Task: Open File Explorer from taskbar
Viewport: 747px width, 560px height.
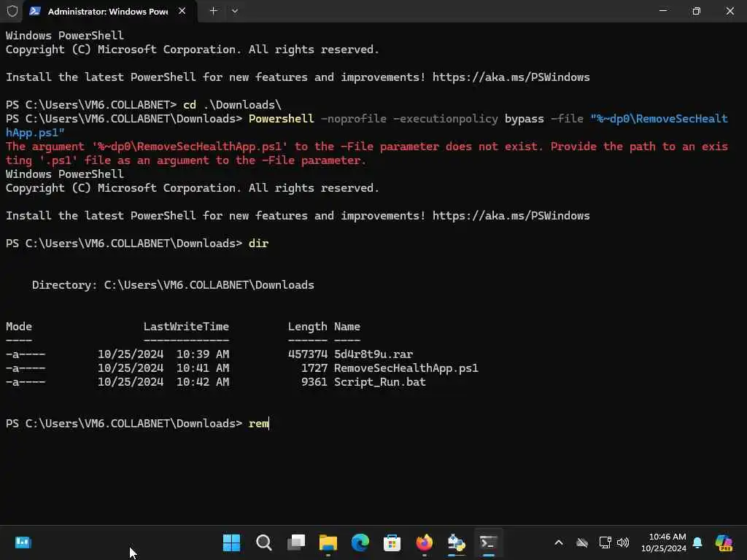Action: point(328,542)
